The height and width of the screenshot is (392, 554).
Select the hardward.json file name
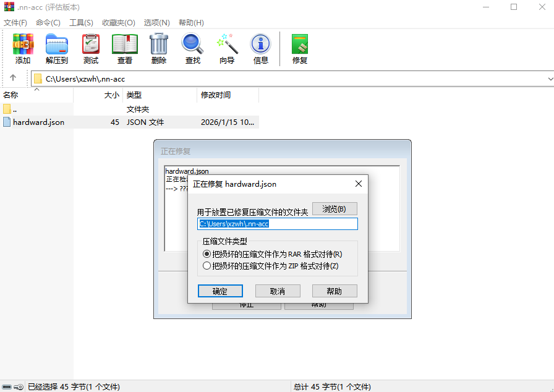coord(39,122)
